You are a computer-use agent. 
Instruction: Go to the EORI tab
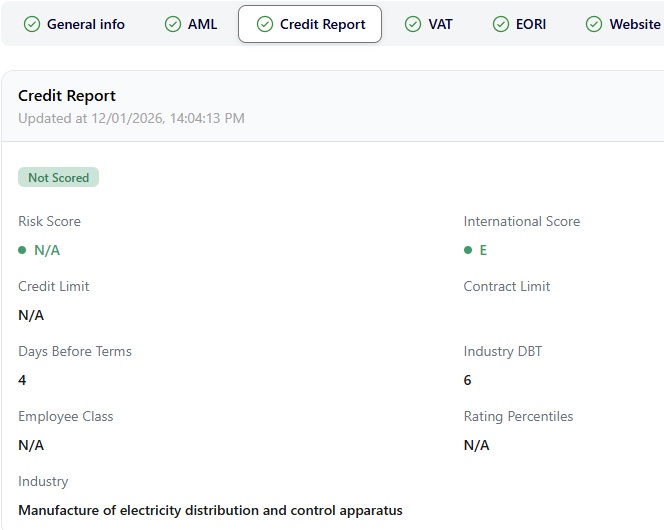(531, 24)
